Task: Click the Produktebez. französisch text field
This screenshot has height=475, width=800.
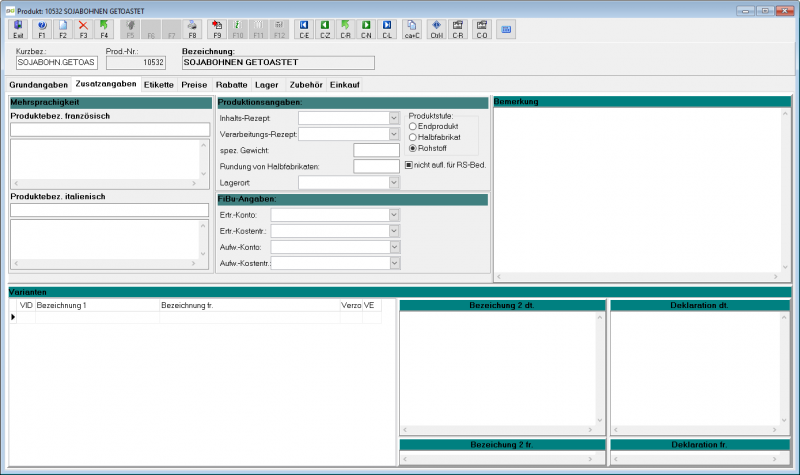Action: click(x=110, y=130)
